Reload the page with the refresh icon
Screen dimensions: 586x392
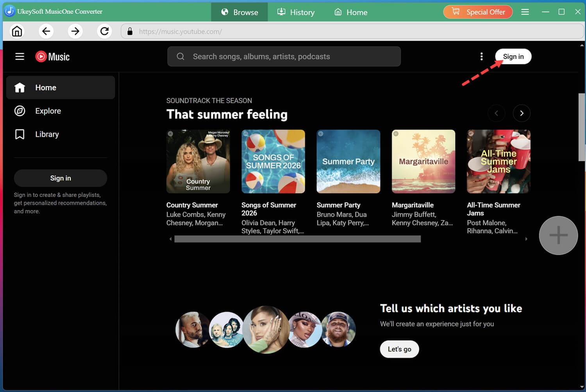pyautogui.click(x=104, y=31)
